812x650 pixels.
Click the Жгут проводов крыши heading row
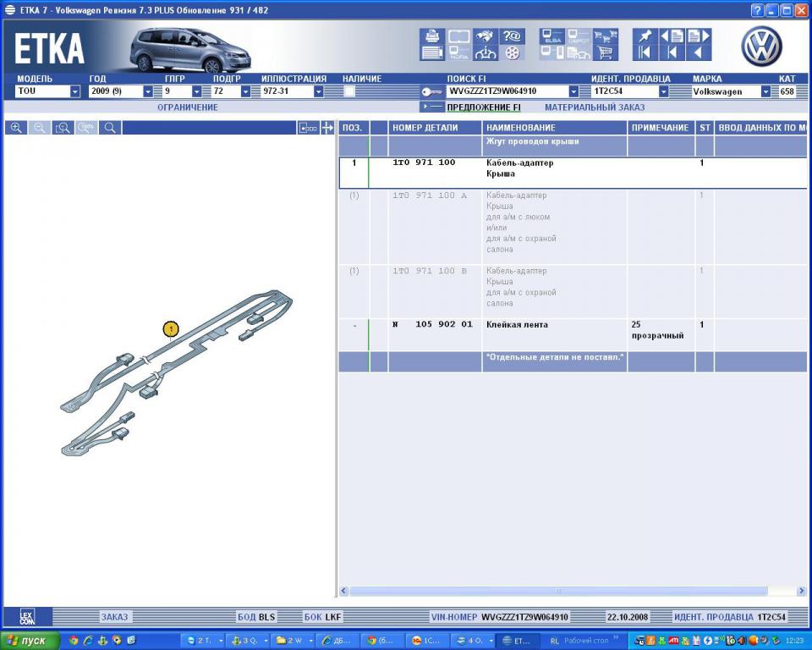pos(573,146)
